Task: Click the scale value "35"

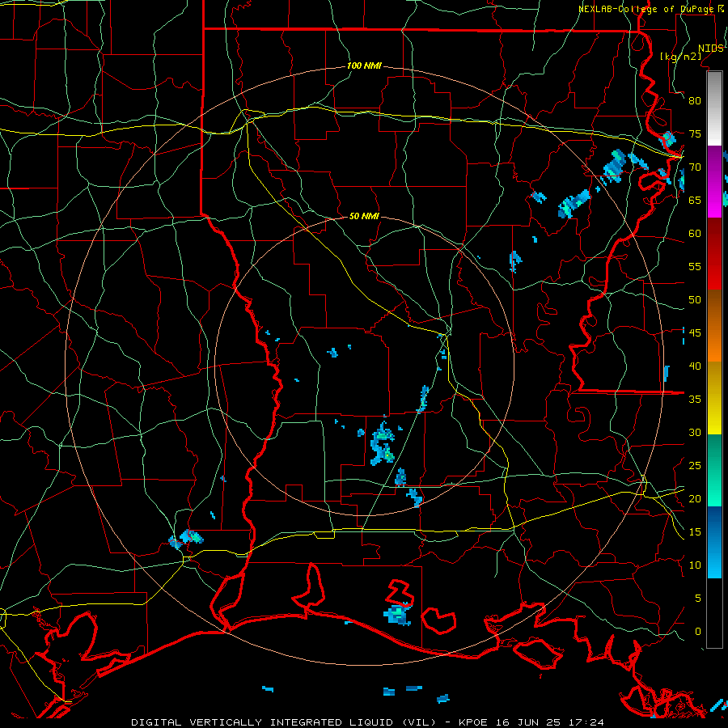Action: tap(695, 400)
